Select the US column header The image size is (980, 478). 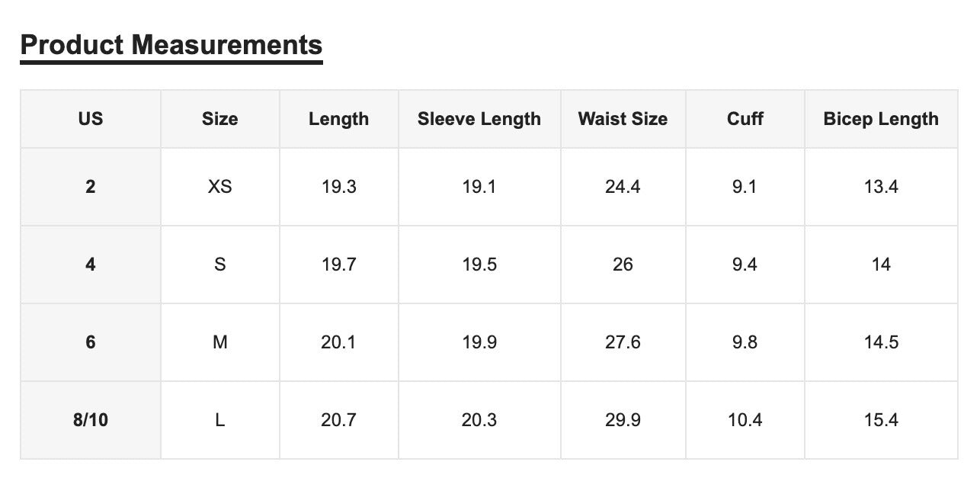pos(91,119)
